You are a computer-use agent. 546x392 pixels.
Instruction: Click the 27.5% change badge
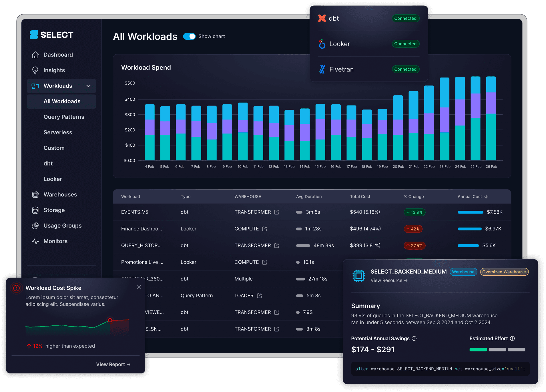coord(414,246)
